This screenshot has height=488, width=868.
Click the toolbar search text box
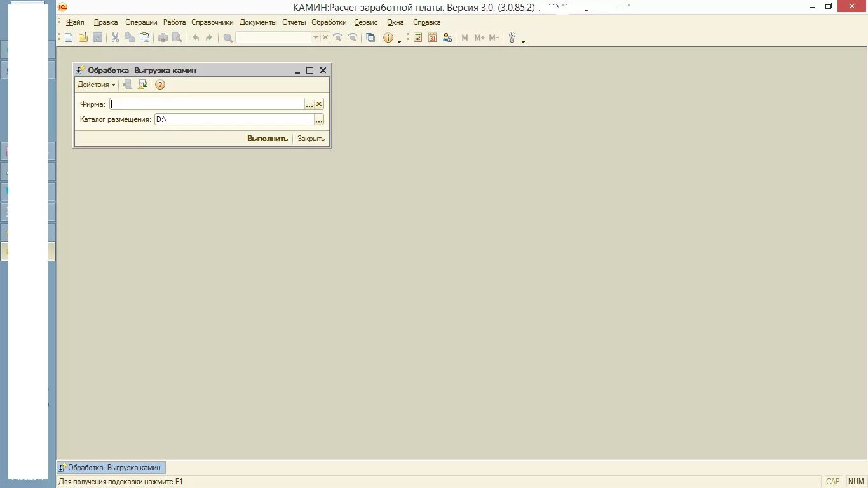[x=273, y=37]
